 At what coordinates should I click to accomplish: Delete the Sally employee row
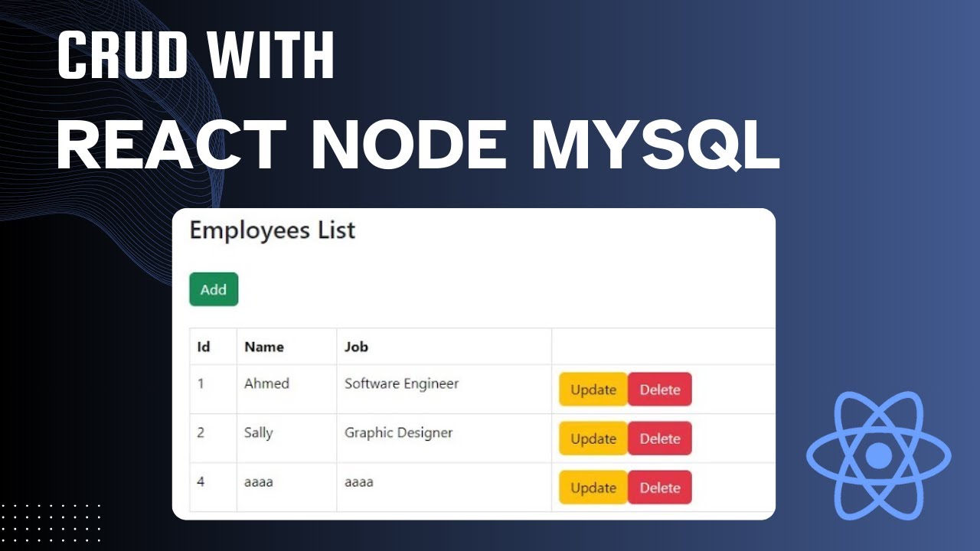[x=660, y=439]
